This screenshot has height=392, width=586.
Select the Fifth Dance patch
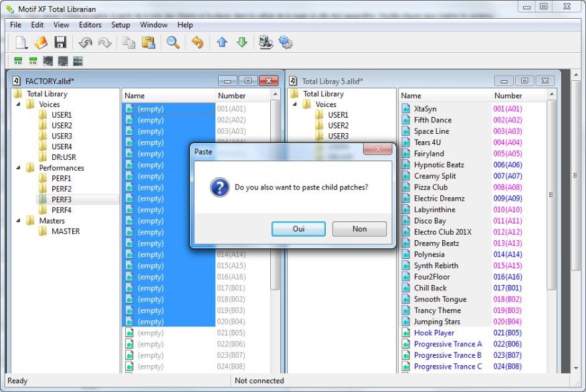(432, 120)
